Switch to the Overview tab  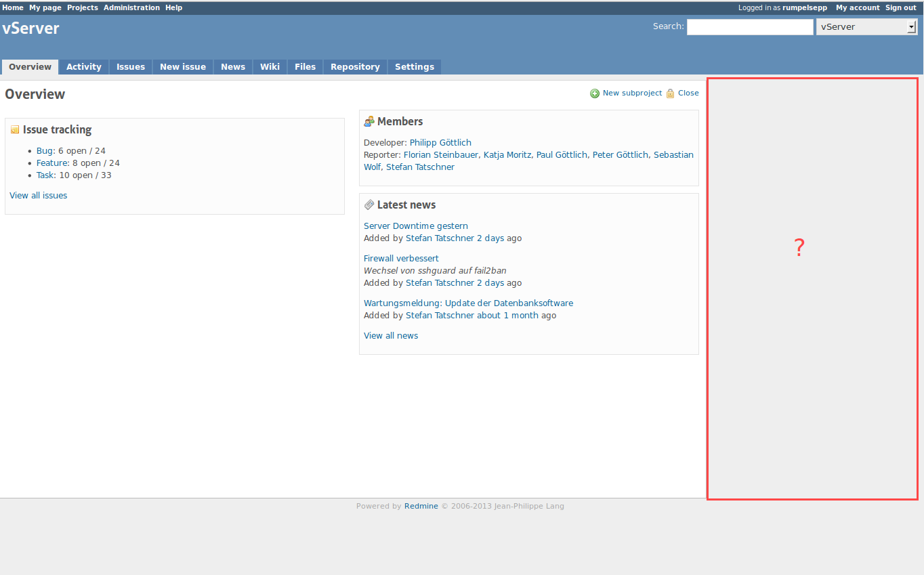30,67
